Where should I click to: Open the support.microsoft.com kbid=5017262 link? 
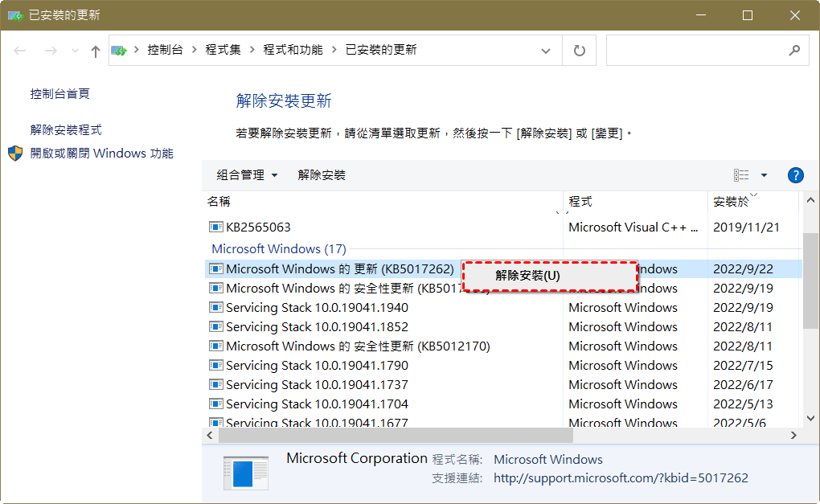tap(621, 477)
